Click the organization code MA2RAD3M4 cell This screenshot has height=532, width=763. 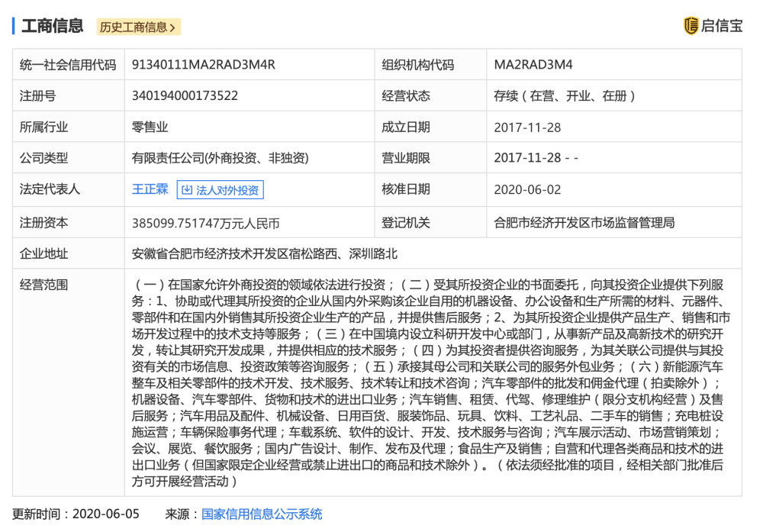pos(613,65)
